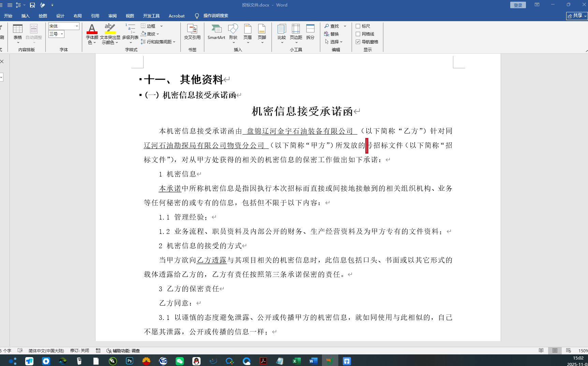
Task: Open the 开始 Home tab
Action: [x=8, y=16]
